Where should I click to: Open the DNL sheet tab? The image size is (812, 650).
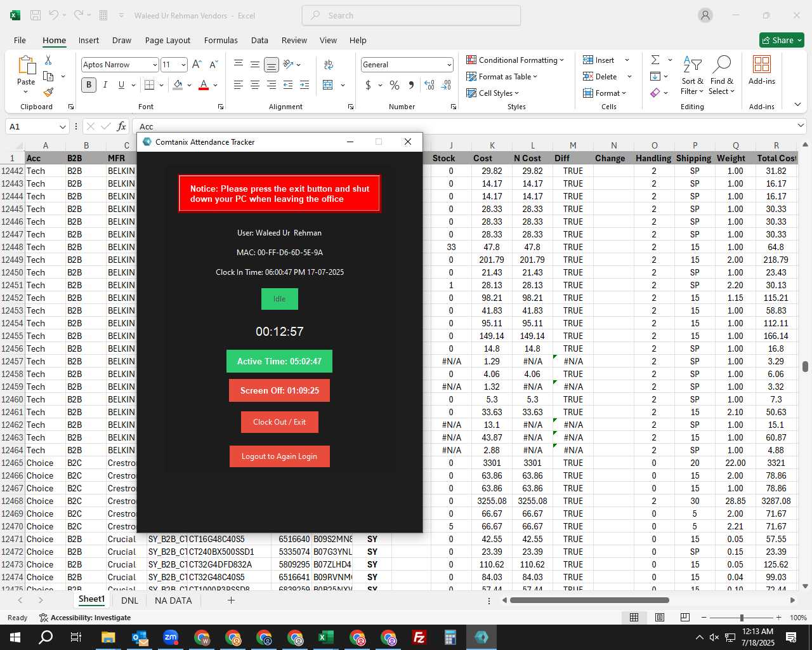coord(129,600)
